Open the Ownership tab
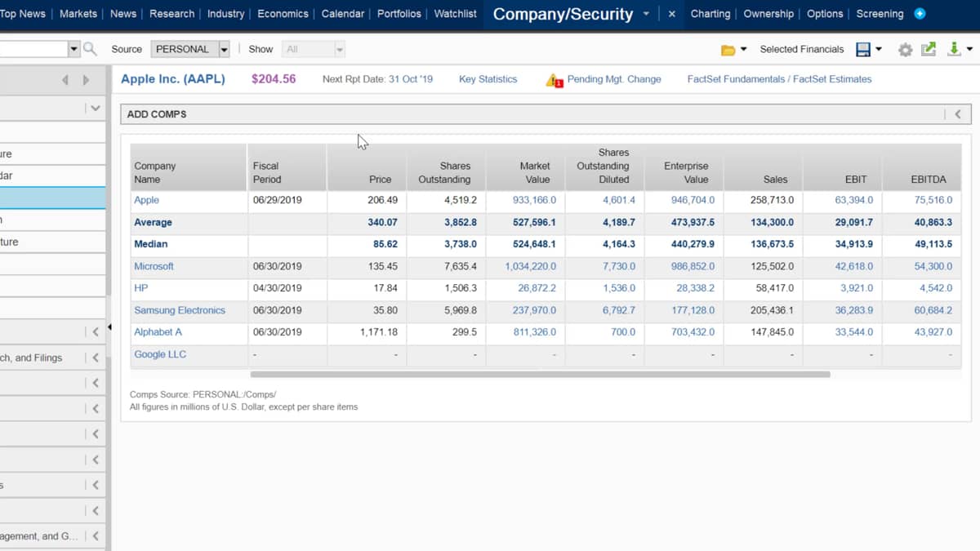 (768, 14)
